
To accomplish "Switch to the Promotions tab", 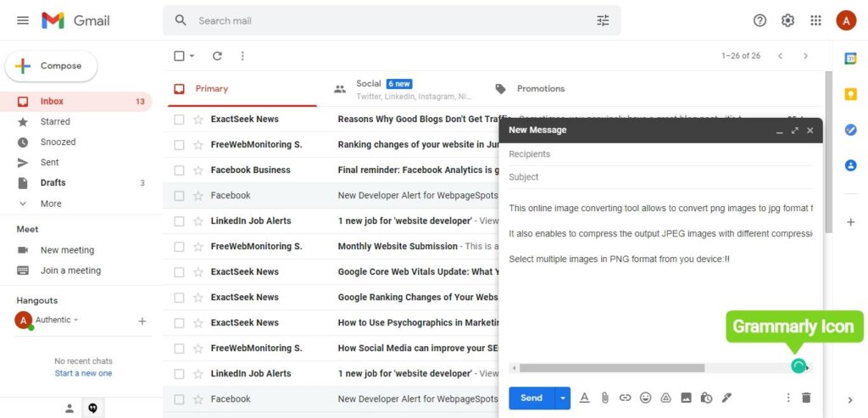I will click(x=563, y=88).
